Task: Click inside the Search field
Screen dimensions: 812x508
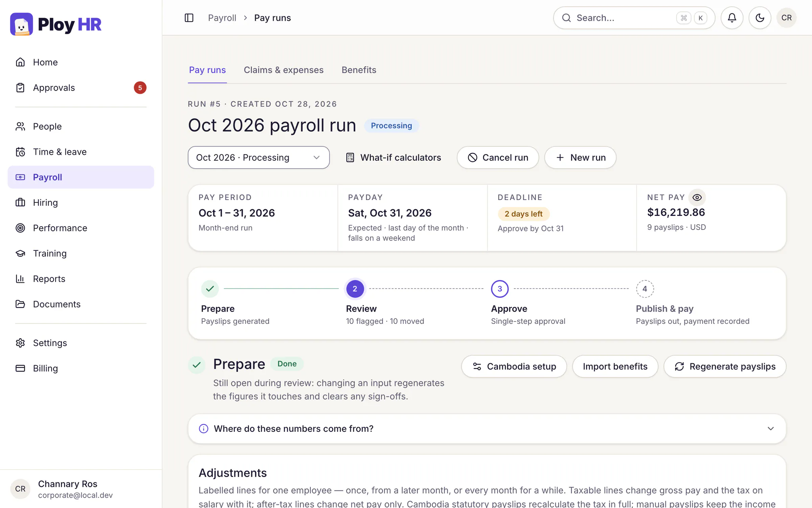Action: coord(634,18)
